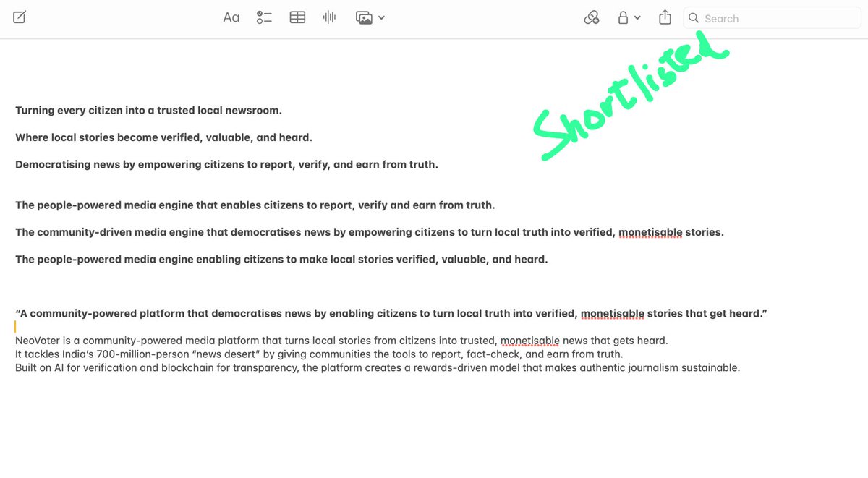
Task: Start audio recording with the waveform icon
Action: (330, 17)
